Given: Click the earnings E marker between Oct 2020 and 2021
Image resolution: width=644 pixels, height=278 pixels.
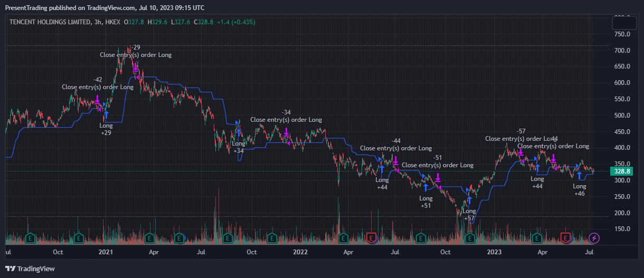Looking at the screenshot, I should 78,238.
